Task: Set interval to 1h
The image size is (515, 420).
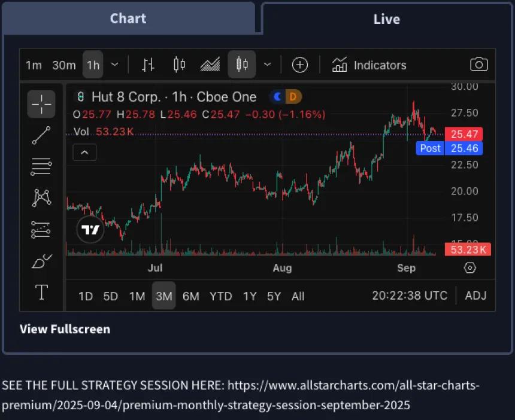Action: tap(93, 65)
